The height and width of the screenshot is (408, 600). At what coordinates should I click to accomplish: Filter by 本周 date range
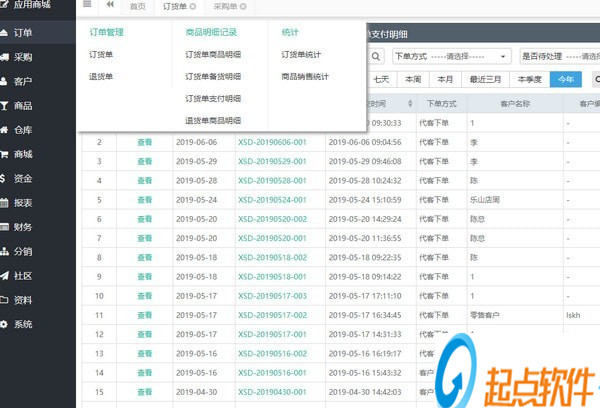413,79
